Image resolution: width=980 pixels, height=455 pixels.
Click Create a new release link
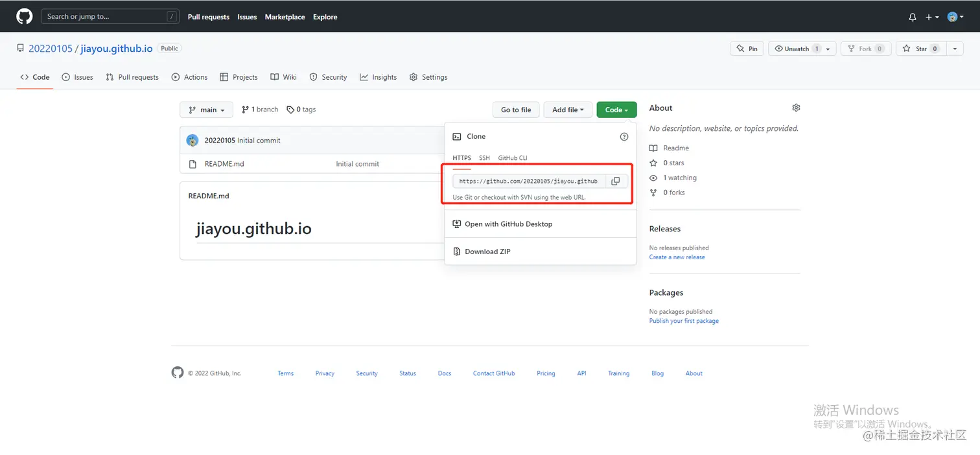click(677, 257)
